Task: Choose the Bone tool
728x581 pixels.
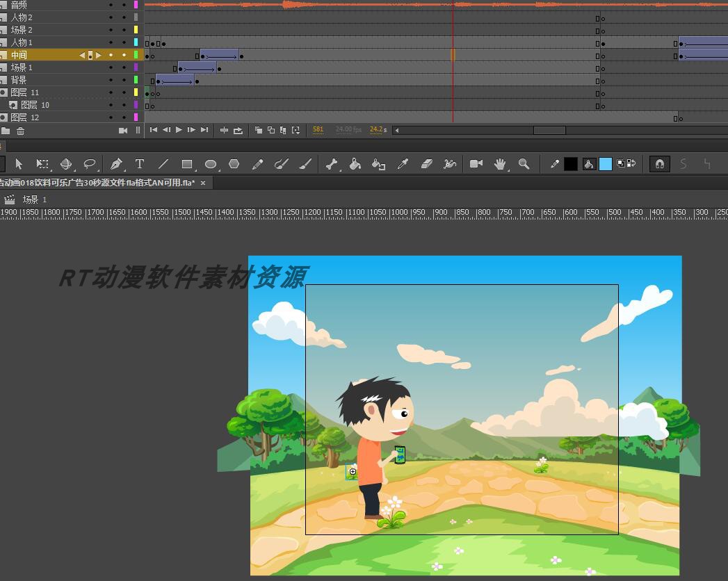Action: [332, 164]
